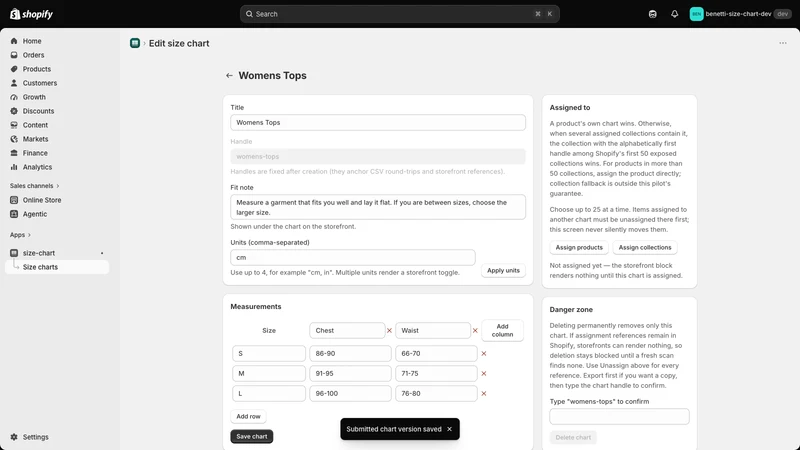Go to Products in the sidebar

pos(36,69)
